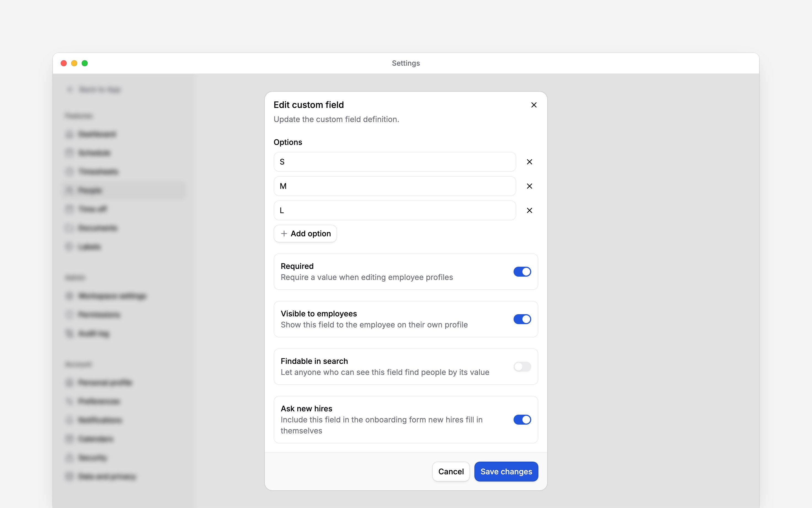Close the Edit custom field dialog
812x508 pixels.
(x=534, y=105)
